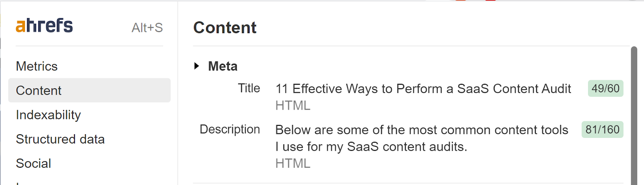The image size is (644, 185).
Task: Click the ahrefs logo
Action: tap(44, 26)
